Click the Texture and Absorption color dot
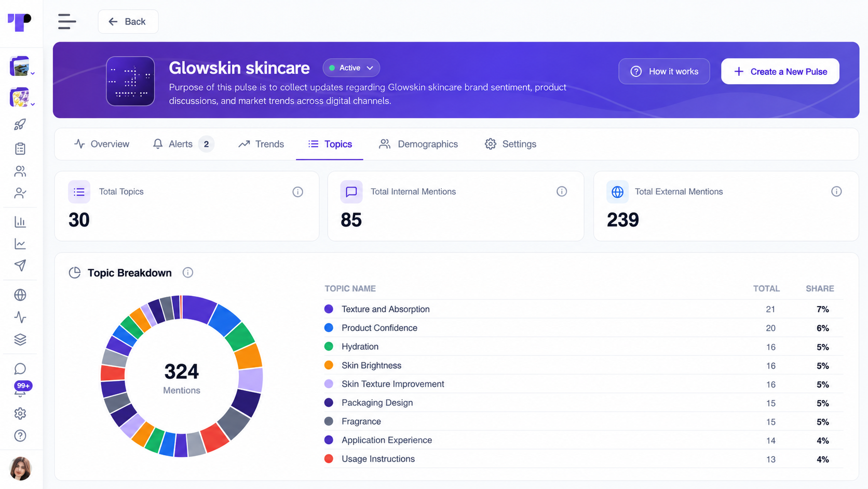Image resolution: width=868 pixels, height=489 pixels. (x=329, y=309)
